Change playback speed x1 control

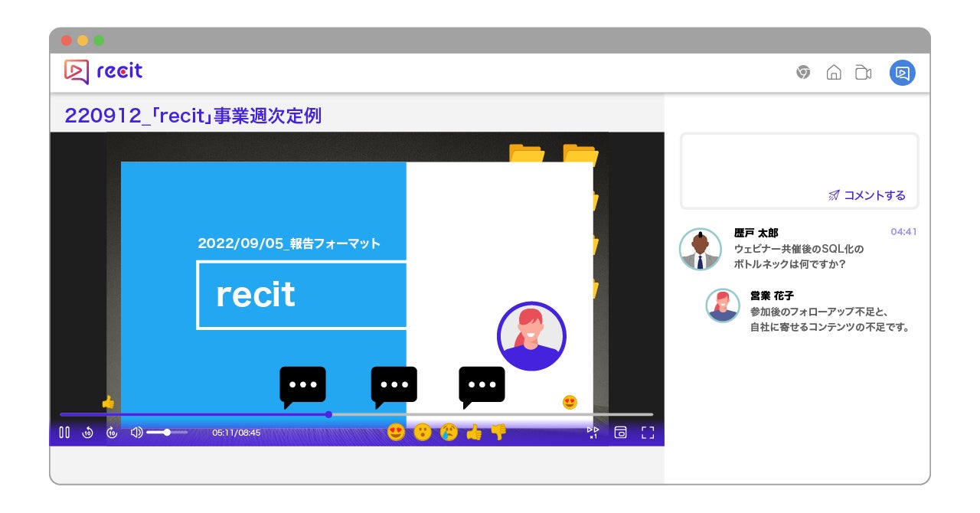[x=593, y=433]
